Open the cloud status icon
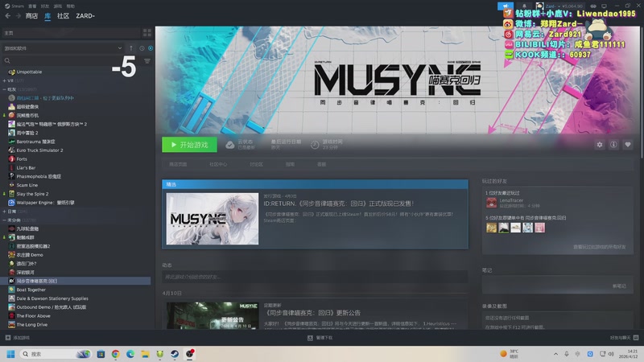The height and width of the screenshot is (362, 644). pos(230,145)
